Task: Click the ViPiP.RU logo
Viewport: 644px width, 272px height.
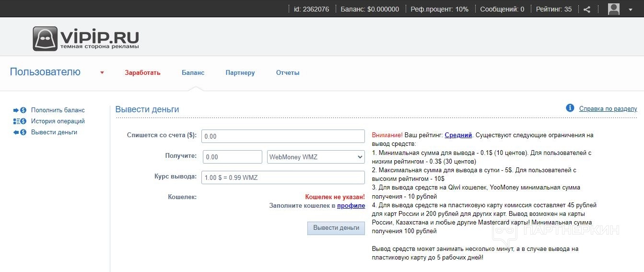Action: [x=86, y=38]
